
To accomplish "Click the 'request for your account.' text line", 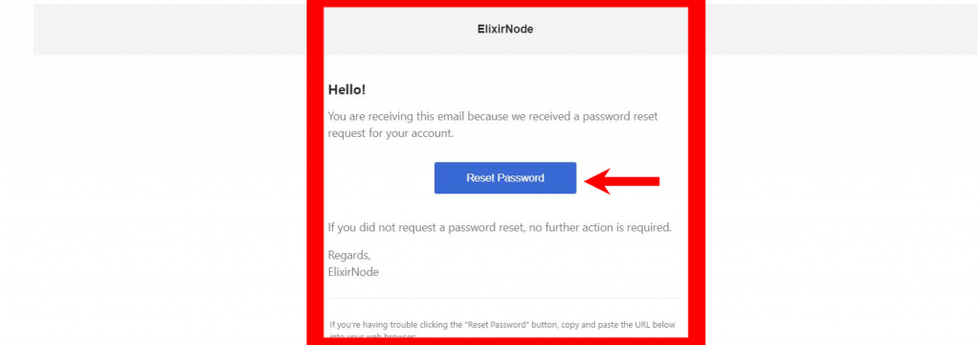I will point(390,133).
